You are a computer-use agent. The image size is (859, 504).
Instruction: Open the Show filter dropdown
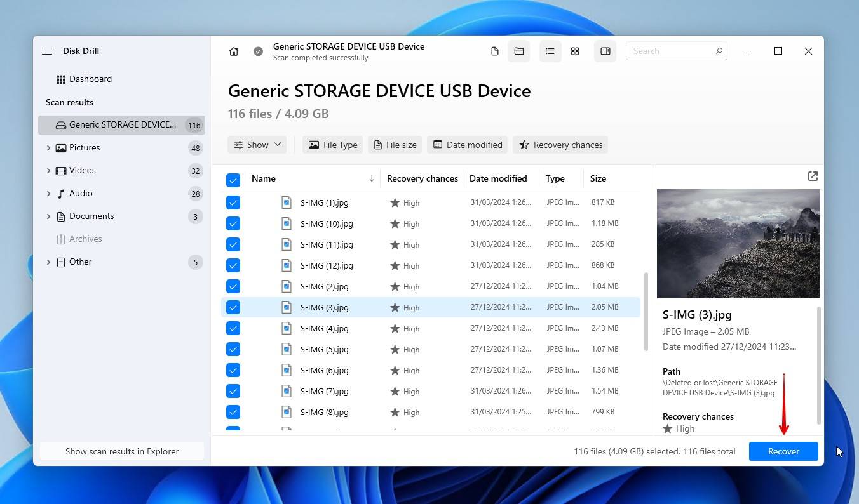click(257, 145)
